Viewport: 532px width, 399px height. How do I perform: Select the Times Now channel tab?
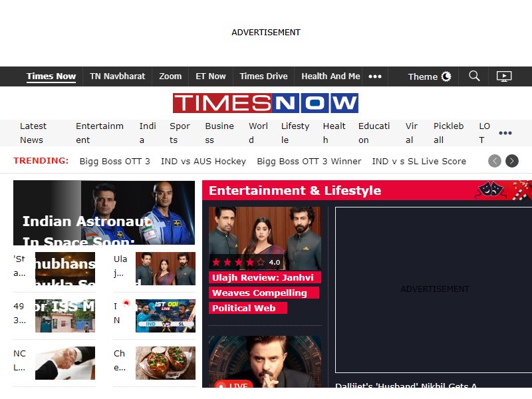(x=51, y=76)
